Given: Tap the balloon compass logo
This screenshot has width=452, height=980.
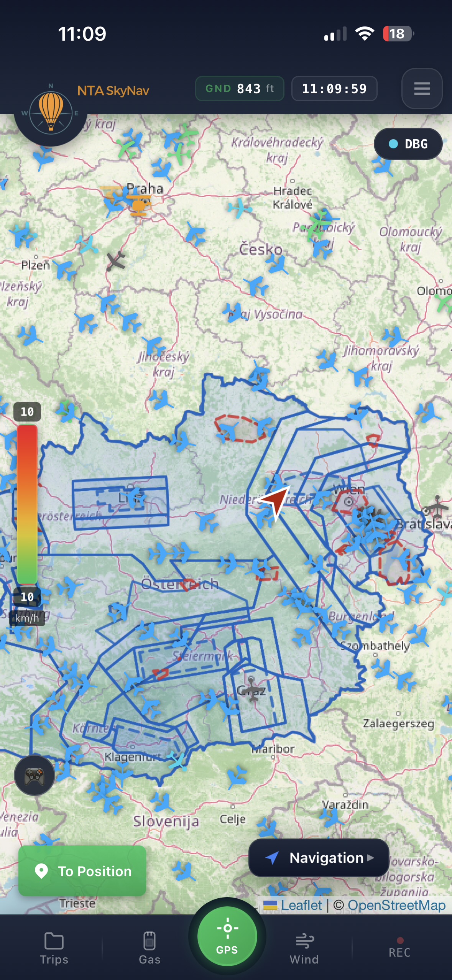Looking at the screenshot, I should tap(51, 112).
